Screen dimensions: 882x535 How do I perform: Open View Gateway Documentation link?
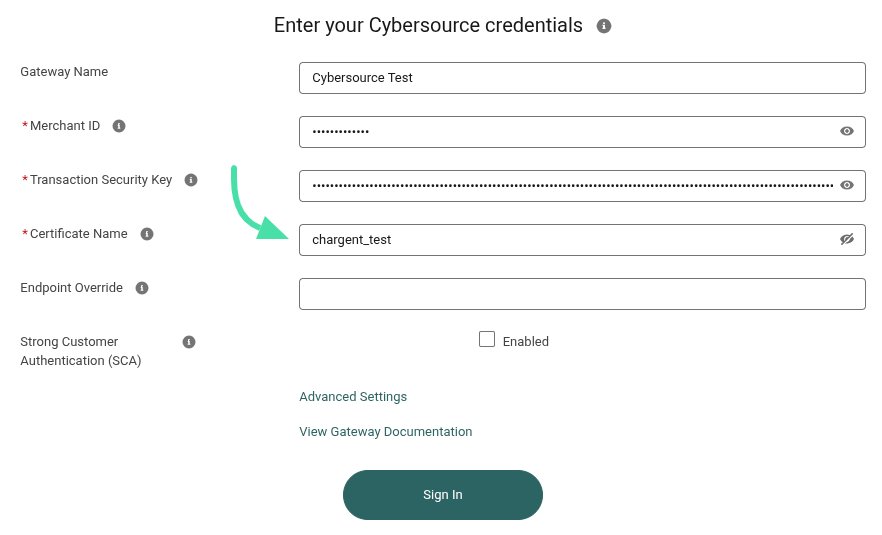(x=385, y=431)
